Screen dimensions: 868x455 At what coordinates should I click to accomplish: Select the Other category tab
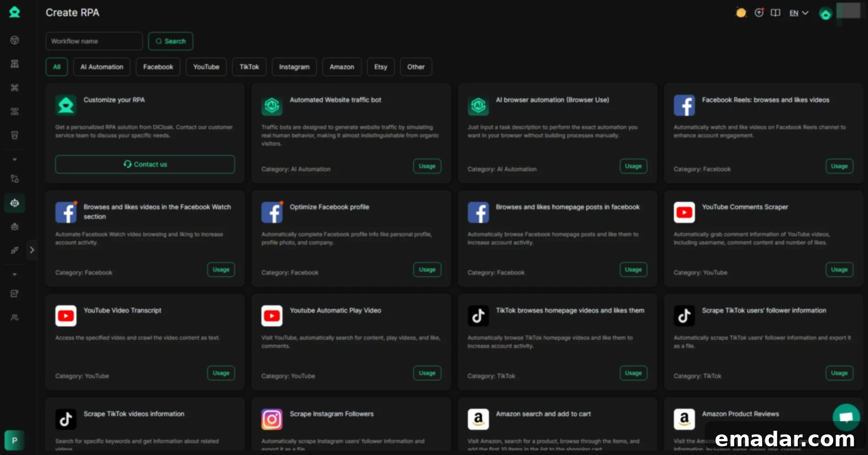pyautogui.click(x=416, y=67)
